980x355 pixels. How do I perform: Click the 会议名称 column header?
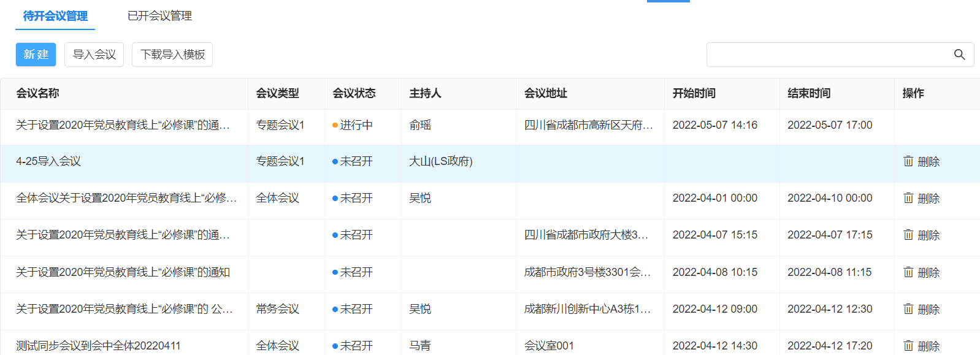click(37, 93)
